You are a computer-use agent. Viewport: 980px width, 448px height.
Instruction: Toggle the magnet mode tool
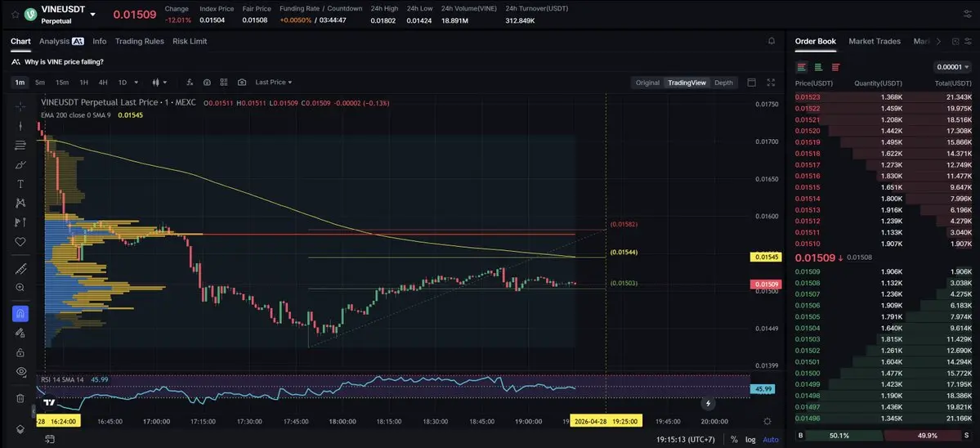click(x=20, y=314)
